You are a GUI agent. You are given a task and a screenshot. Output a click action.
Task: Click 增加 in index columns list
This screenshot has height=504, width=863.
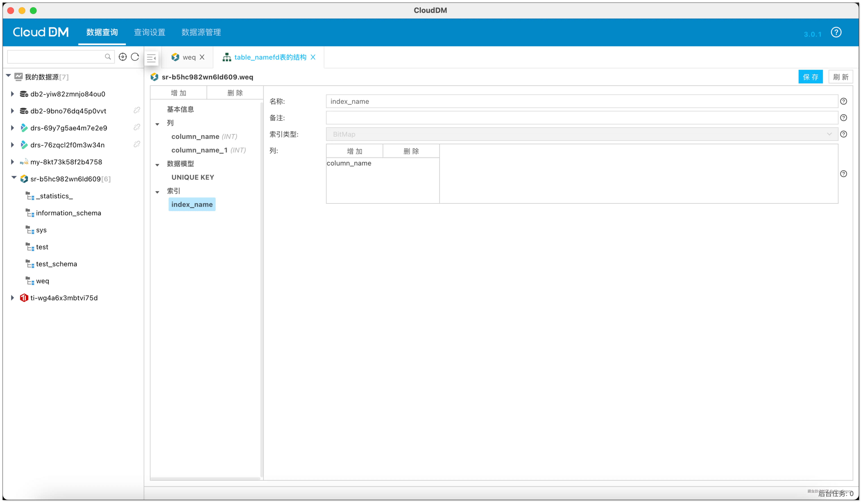(x=354, y=151)
